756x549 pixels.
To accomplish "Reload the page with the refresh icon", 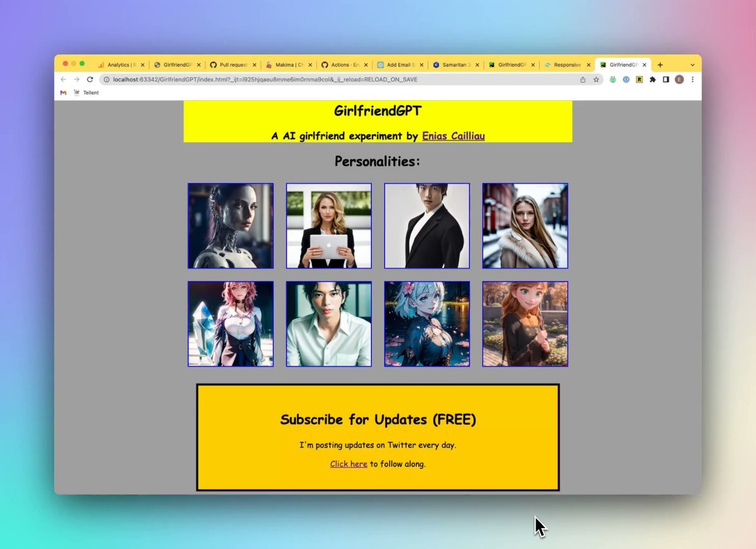I will point(90,79).
